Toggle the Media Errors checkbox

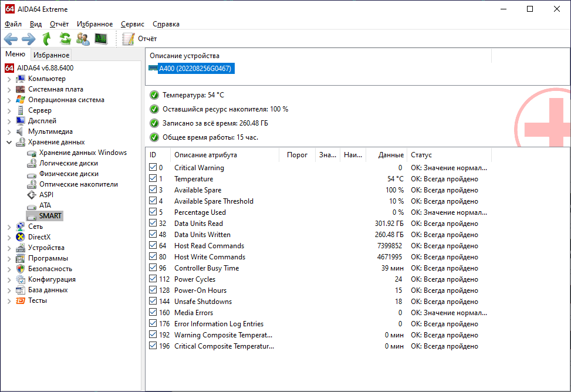(153, 312)
